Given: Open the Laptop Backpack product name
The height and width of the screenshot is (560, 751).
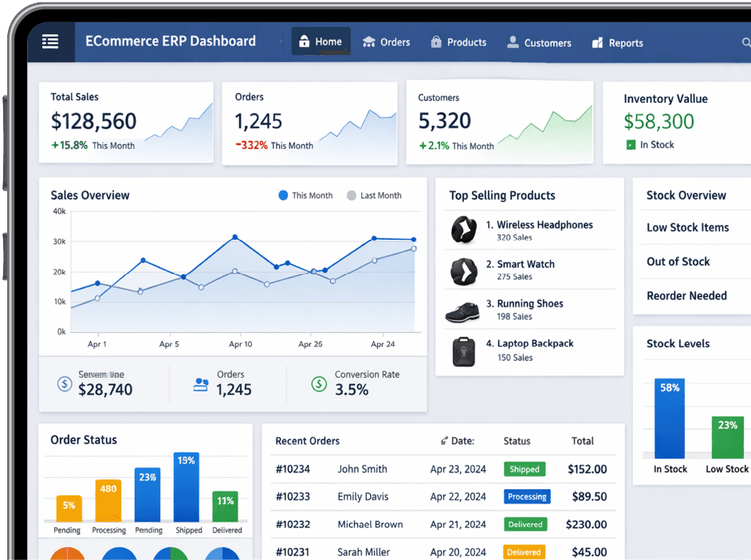Looking at the screenshot, I should (x=535, y=343).
